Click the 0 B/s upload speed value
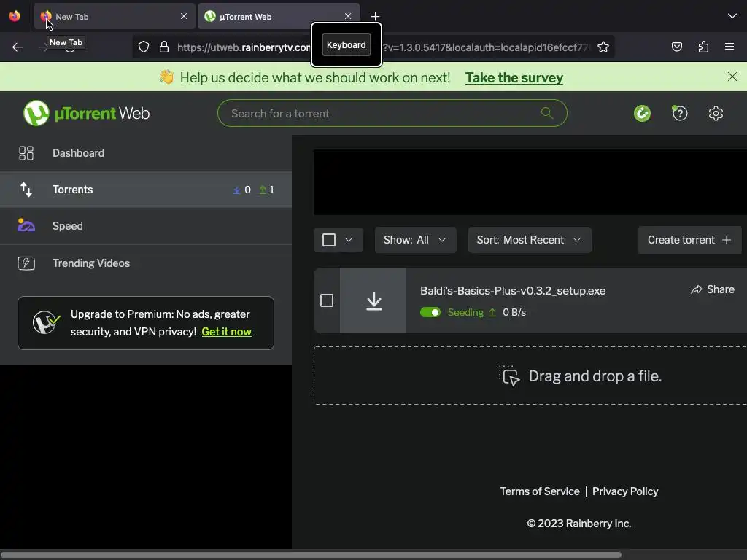747x560 pixels. (514, 312)
